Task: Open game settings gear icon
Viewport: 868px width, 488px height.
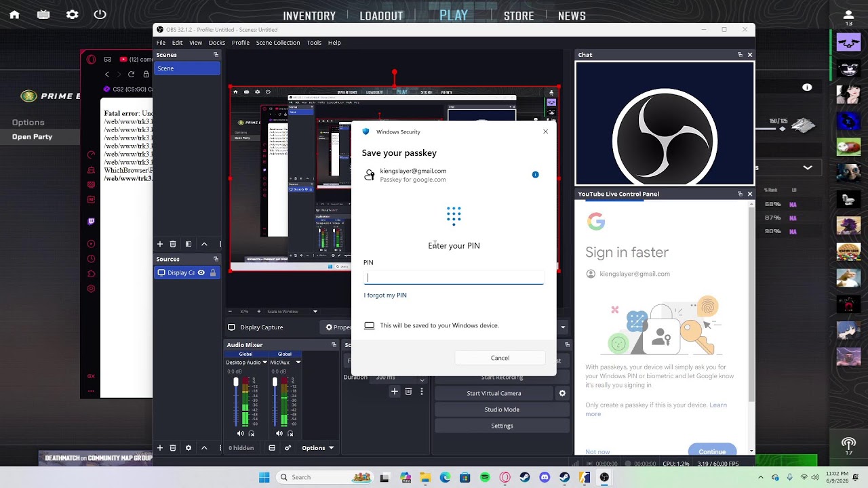Action: (x=72, y=15)
